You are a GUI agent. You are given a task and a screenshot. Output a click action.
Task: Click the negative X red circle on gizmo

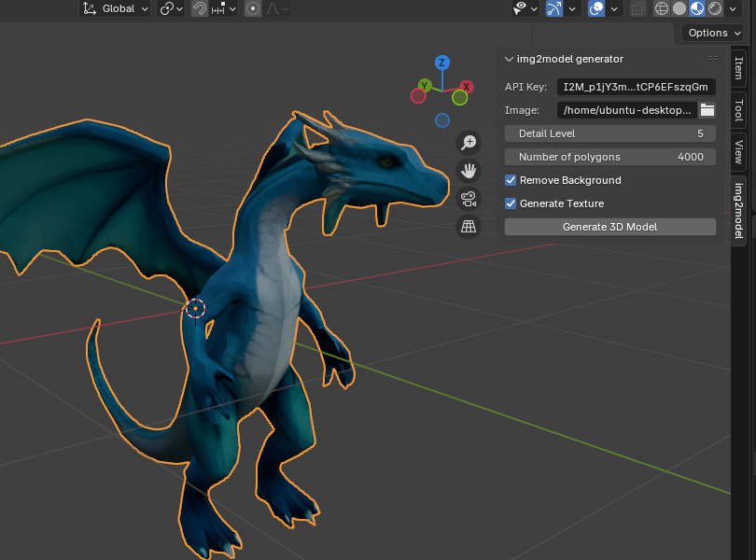tap(418, 96)
